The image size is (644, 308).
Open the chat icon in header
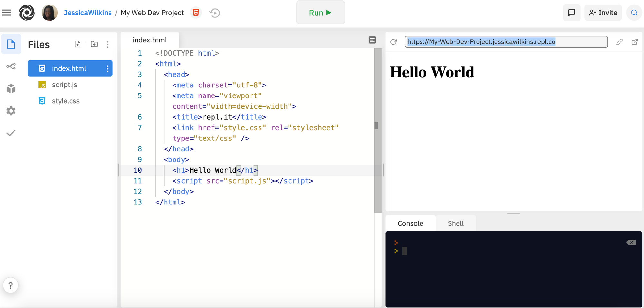572,13
